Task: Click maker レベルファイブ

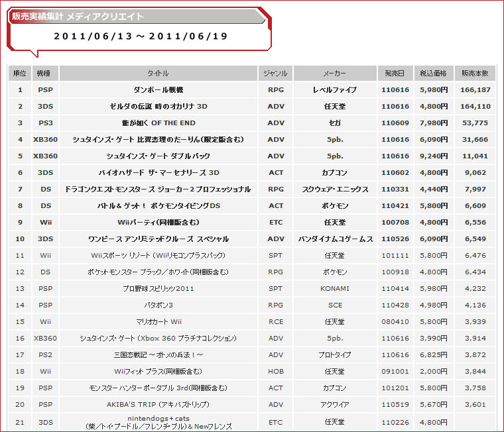Action: (335, 90)
